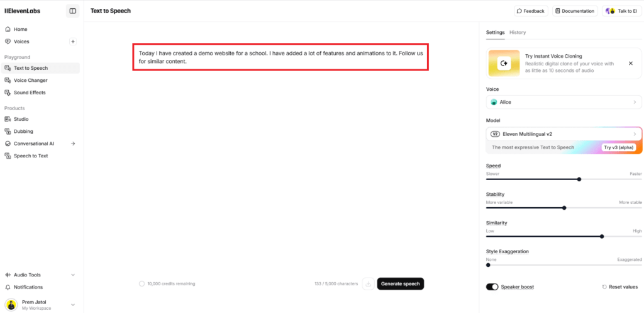Click the Dubbing icon
This screenshot has width=644, height=313.
[8, 132]
